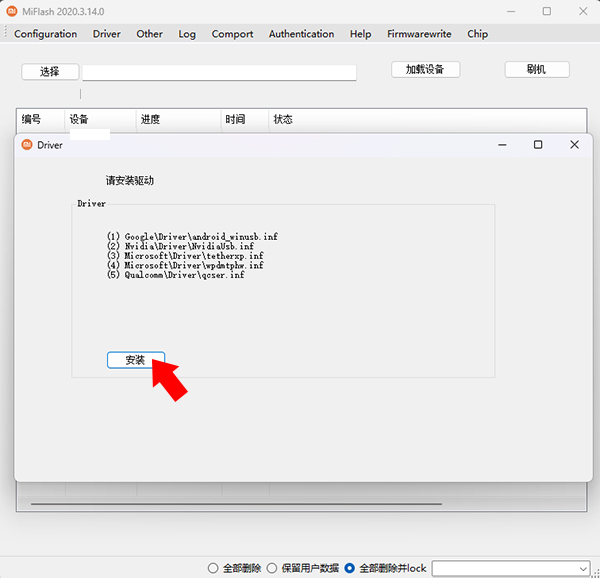Click the 编号 column header
This screenshot has height=578, width=600.
coord(41,119)
